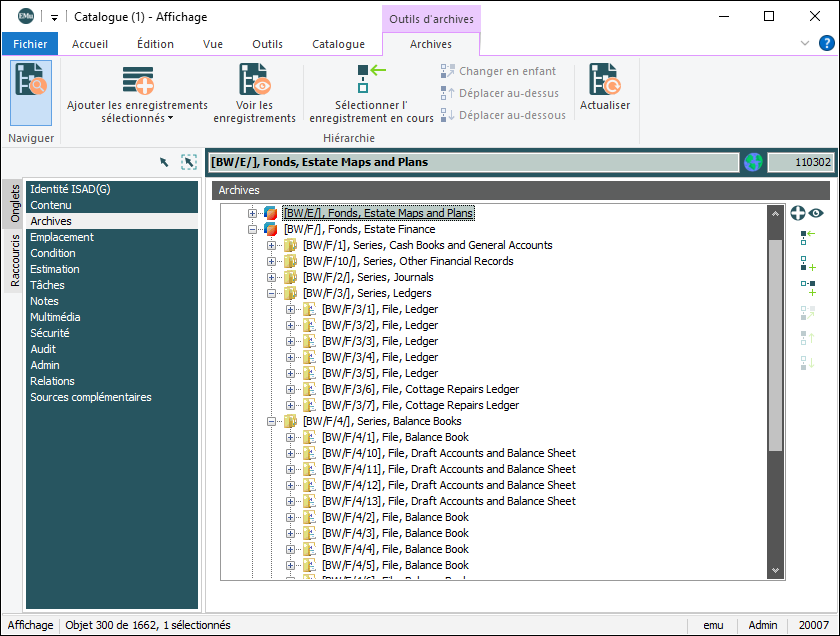Click the Actualiser refresh icon
Screen dimensions: 840x636
[x=604, y=80]
